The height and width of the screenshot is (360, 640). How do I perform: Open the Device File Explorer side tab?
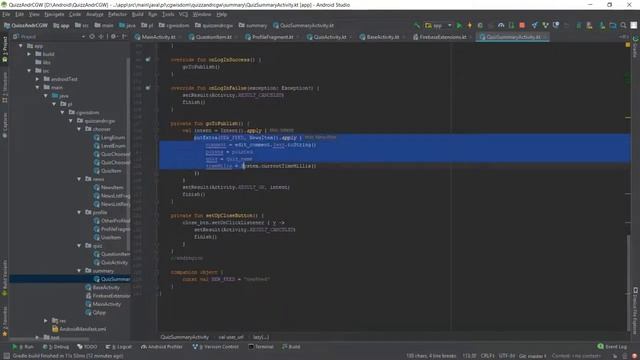635,311
